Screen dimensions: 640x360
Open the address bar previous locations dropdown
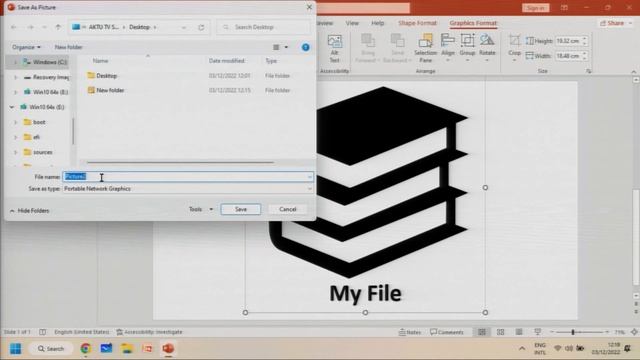[x=184, y=27]
